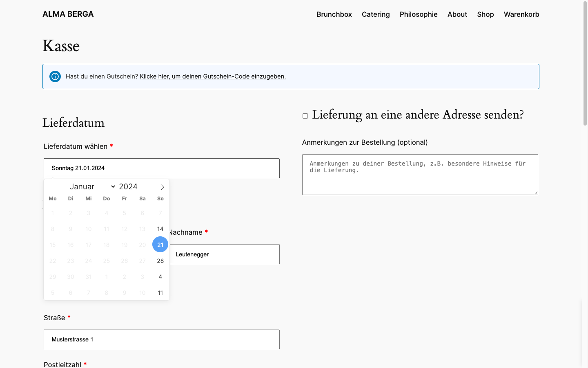Image resolution: width=588 pixels, height=368 pixels.
Task: Click the blue info icon in coupon notice
Action: 55,76
